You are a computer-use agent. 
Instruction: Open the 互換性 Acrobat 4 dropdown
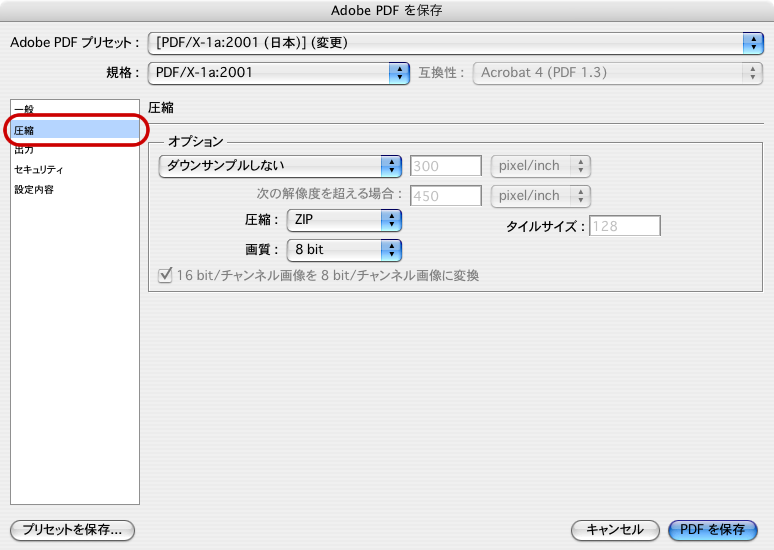tap(618, 73)
